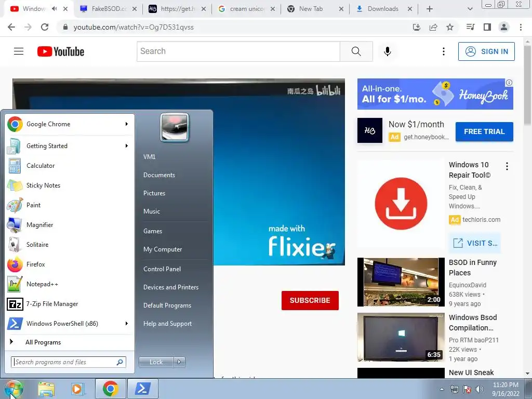
Task: Click the YouTube search magnifier button
Action: [356, 51]
